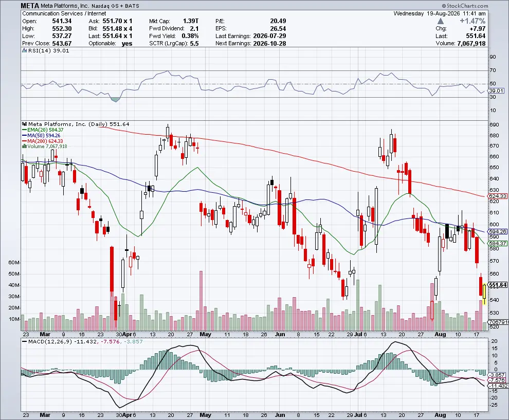Image resolution: width=509 pixels, height=420 pixels.
Task: Click the RSI area-chart icon beside RSI(14)
Action: 24,50
